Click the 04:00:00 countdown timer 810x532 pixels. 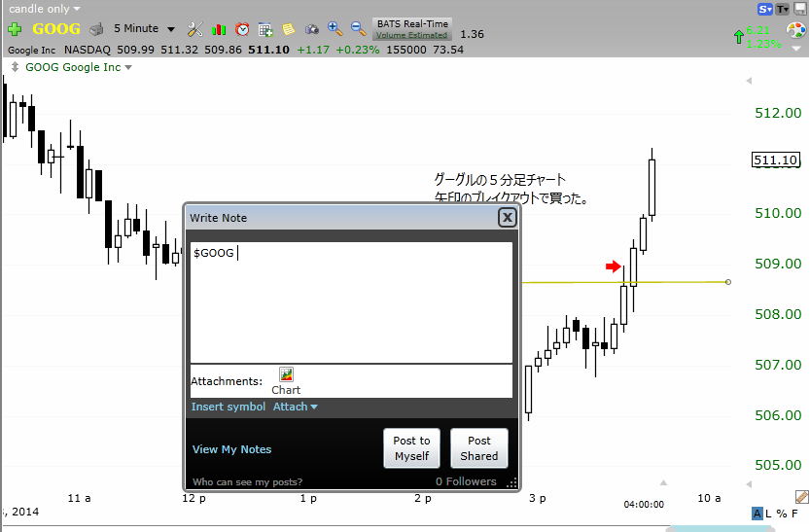(644, 504)
